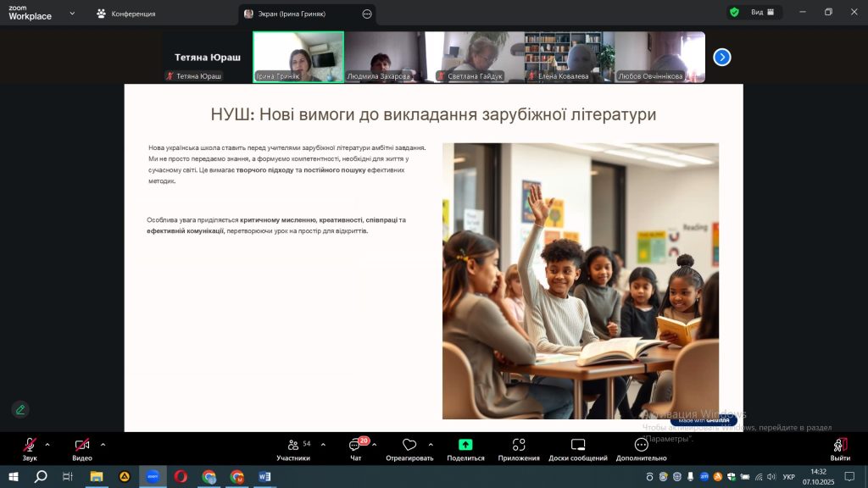
Task: Select Людмила Захарова video thumbnail
Action: (x=384, y=57)
